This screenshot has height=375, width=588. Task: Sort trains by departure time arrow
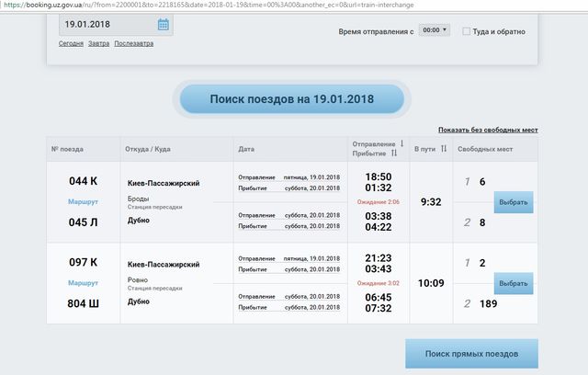coord(401,143)
